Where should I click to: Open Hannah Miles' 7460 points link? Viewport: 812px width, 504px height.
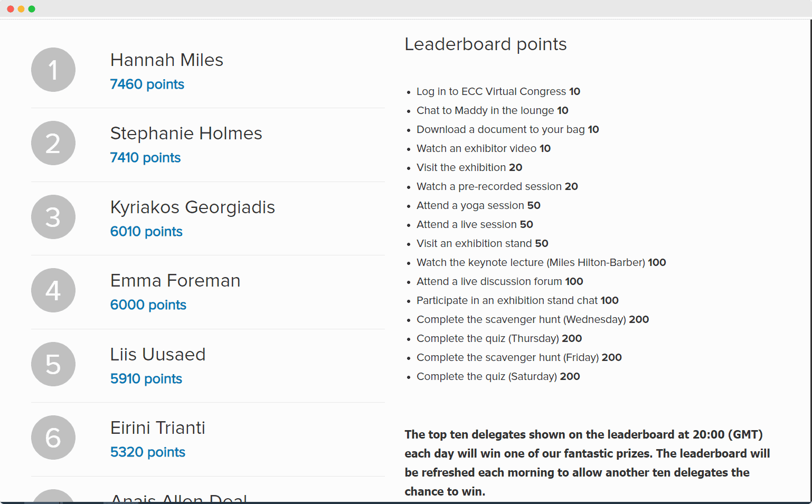click(x=147, y=84)
